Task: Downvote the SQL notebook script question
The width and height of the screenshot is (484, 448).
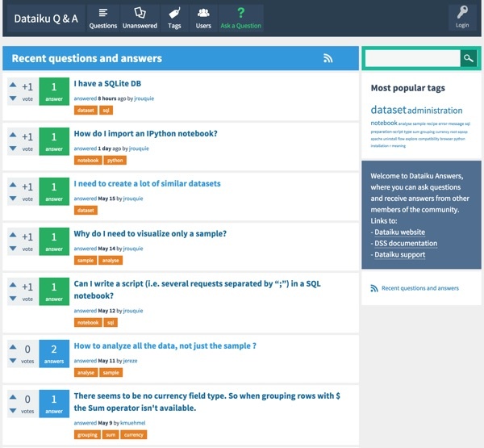Action: tap(13, 299)
